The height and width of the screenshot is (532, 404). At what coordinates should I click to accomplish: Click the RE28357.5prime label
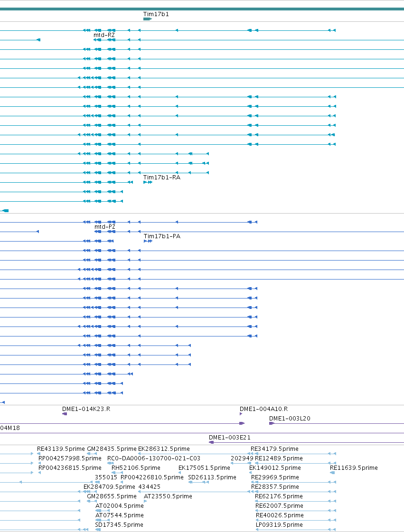pos(275,487)
